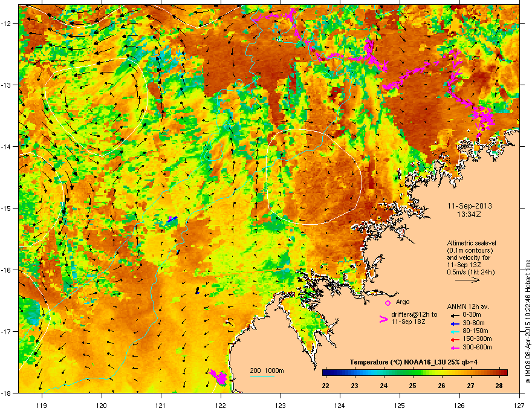Select the cyan 80-150m arrow legend symbol
The height and width of the screenshot is (411, 532).
click(455, 331)
